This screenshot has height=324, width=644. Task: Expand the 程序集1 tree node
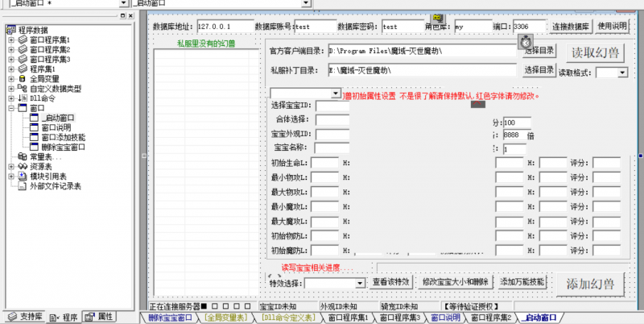11,69
